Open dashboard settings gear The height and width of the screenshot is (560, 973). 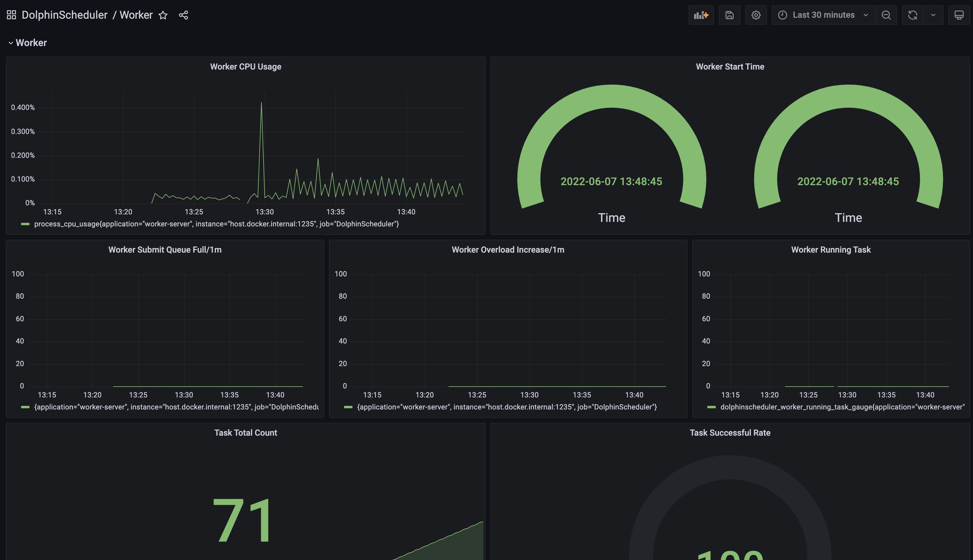756,15
